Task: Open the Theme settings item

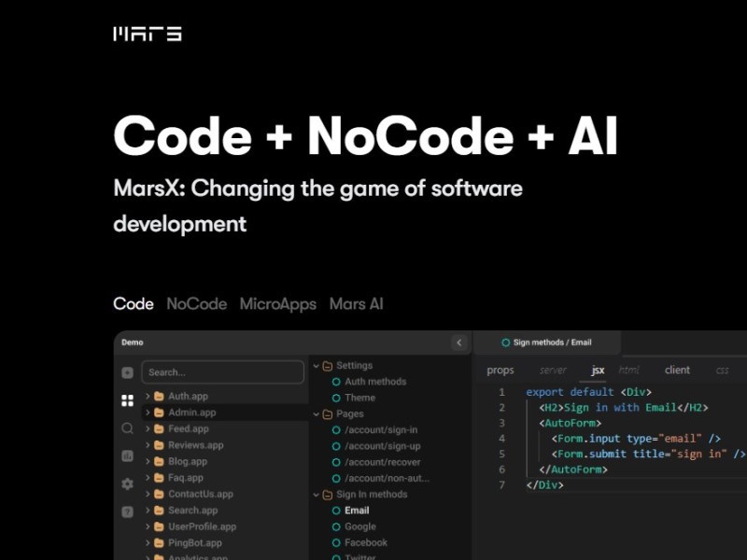Action: pyautogui.click(x=359, y=399)
